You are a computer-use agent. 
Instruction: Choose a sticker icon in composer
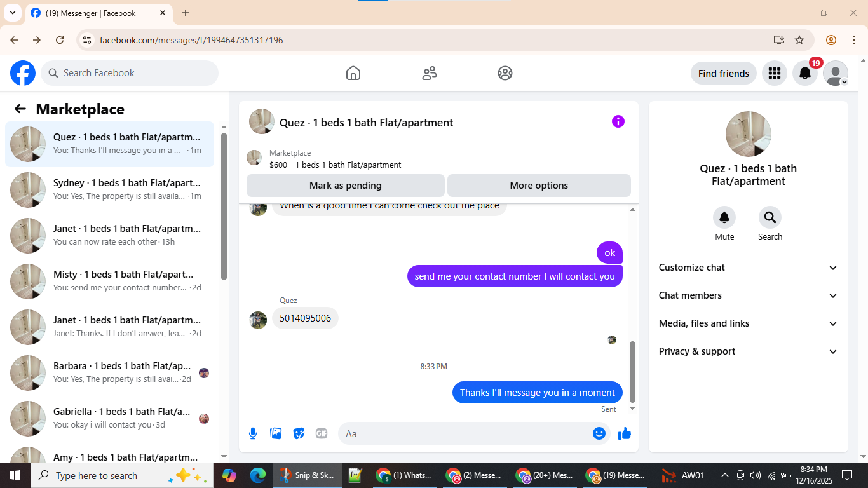tap(299, 433)
